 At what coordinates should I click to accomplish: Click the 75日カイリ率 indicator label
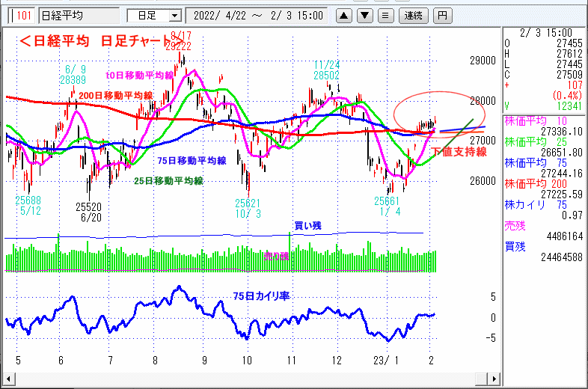tap(261, 296)
